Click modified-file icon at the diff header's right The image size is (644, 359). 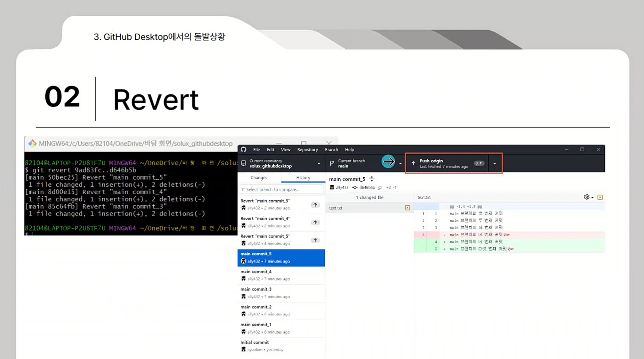coord(600,197)
